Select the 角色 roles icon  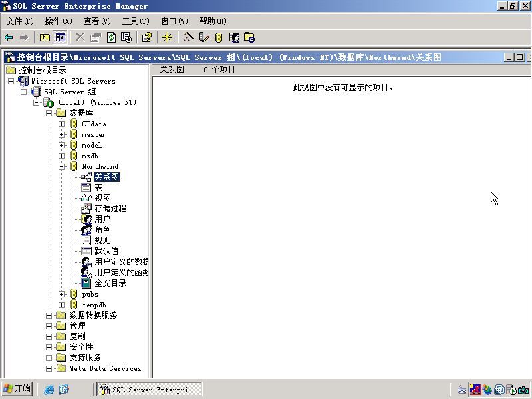(86, 230)
